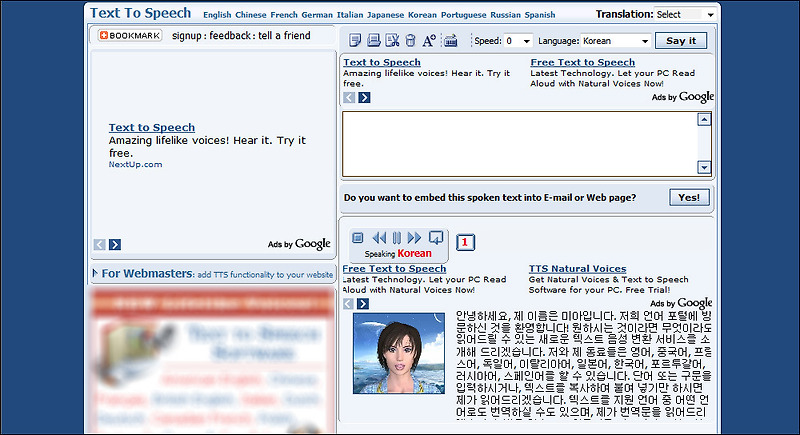The width and height of the screenshot is (800, 435).
Task: Previous-ad arrow in ad block above text box
Action: click(x=349, y=97)
